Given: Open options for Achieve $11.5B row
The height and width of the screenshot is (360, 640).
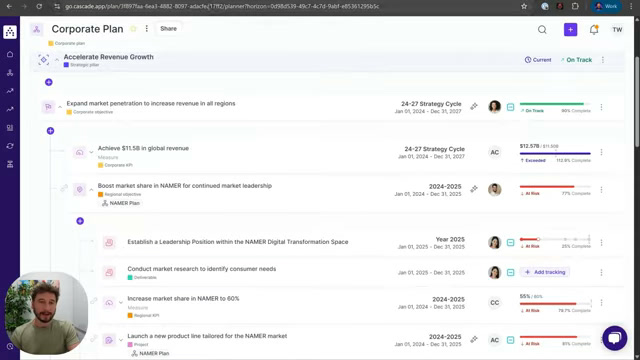Looking at the screenshot, I should [x=601, y=152].
